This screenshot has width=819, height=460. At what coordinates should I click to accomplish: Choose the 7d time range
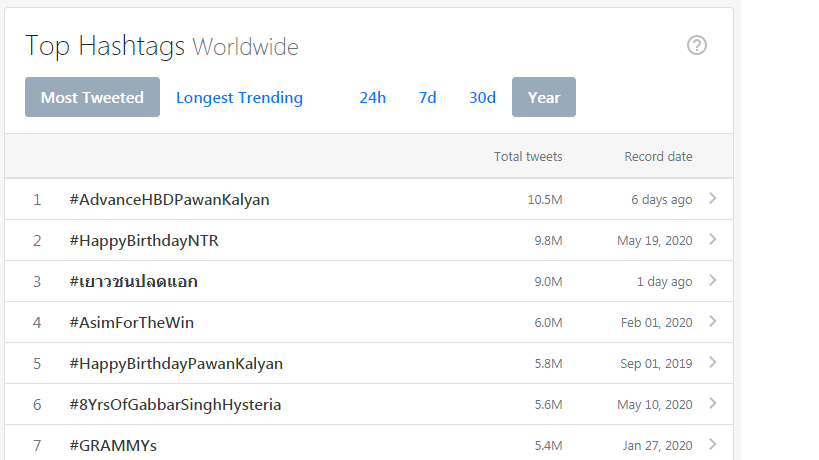[x=427, y=98]
